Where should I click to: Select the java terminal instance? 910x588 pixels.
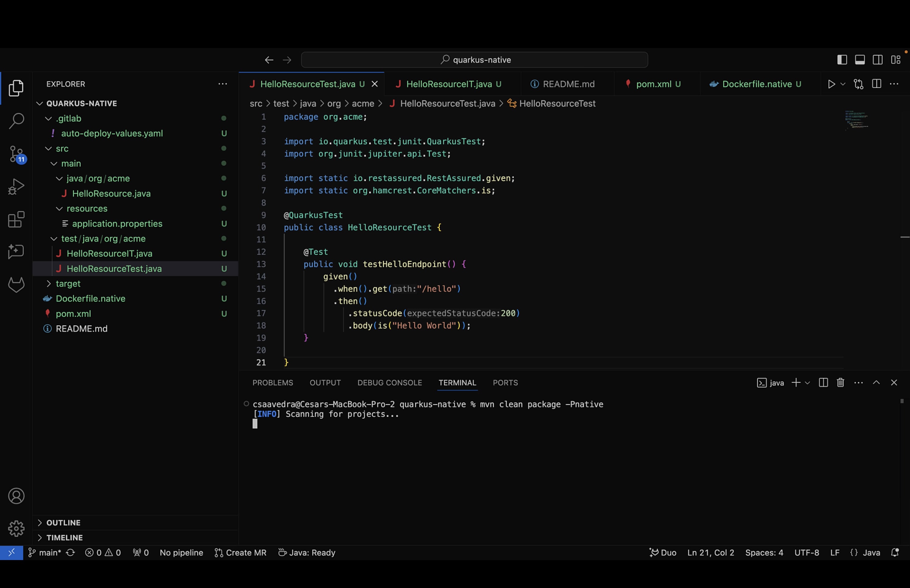point(770,382)
